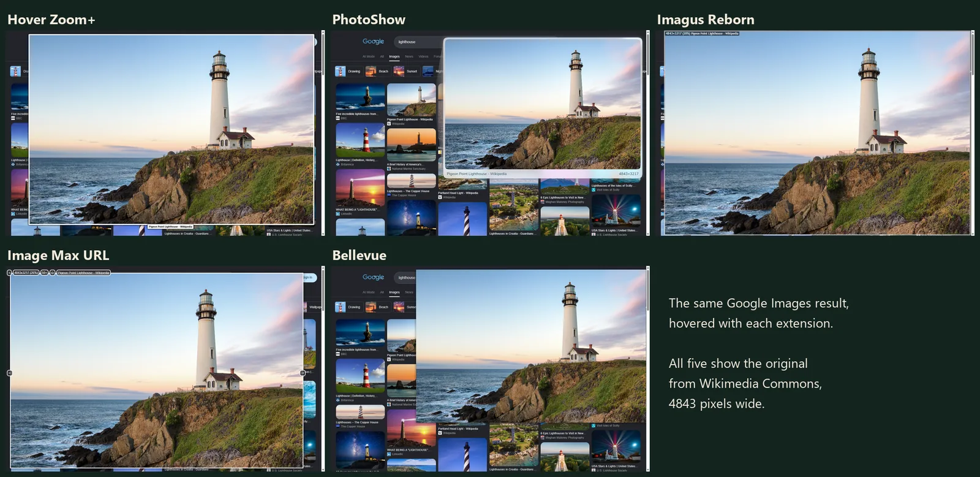Click the 4843x3217 (26%) size badge in Image Max URL
Viewport: 980px width, 477px height.
pyautogui.click(x=26, y=273)
